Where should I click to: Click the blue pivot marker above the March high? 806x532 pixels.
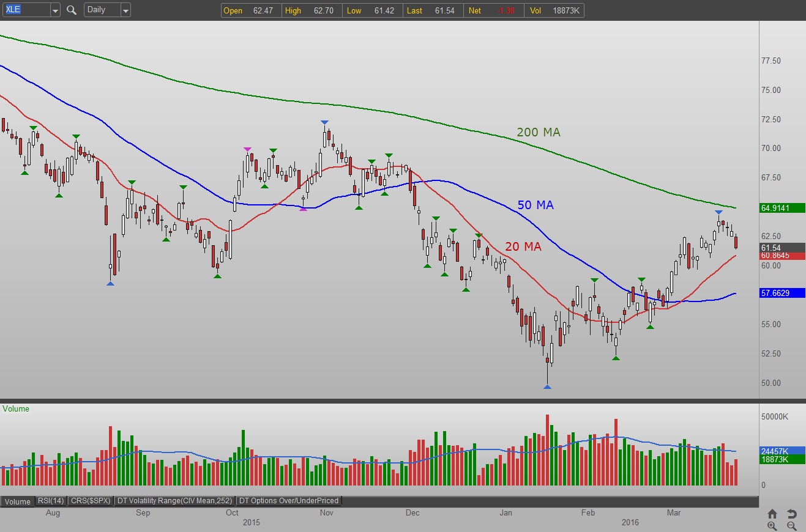tap(719, 213)
